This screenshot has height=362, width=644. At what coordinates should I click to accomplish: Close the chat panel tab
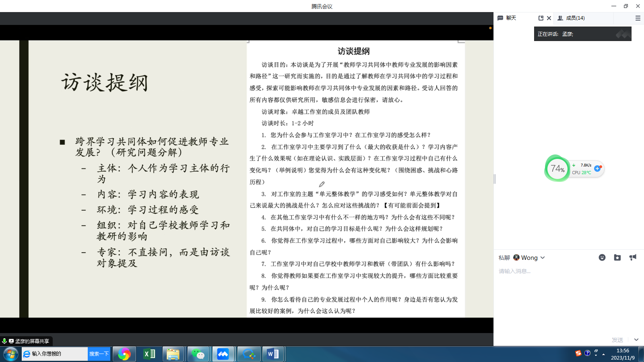click(549, 18)
